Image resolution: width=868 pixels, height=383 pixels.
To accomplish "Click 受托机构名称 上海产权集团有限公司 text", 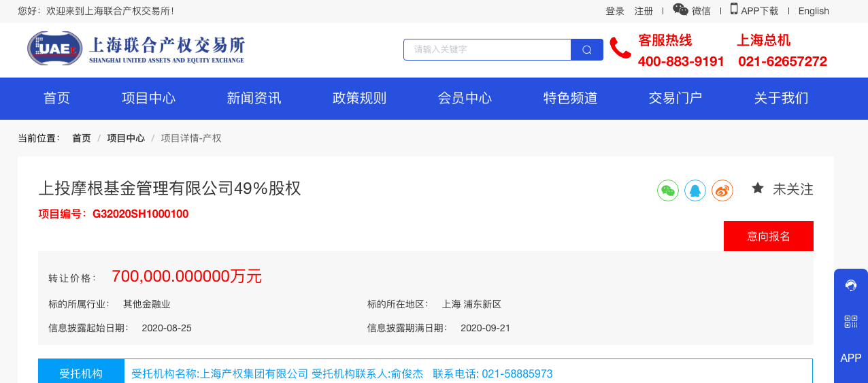I will (220, 374).
